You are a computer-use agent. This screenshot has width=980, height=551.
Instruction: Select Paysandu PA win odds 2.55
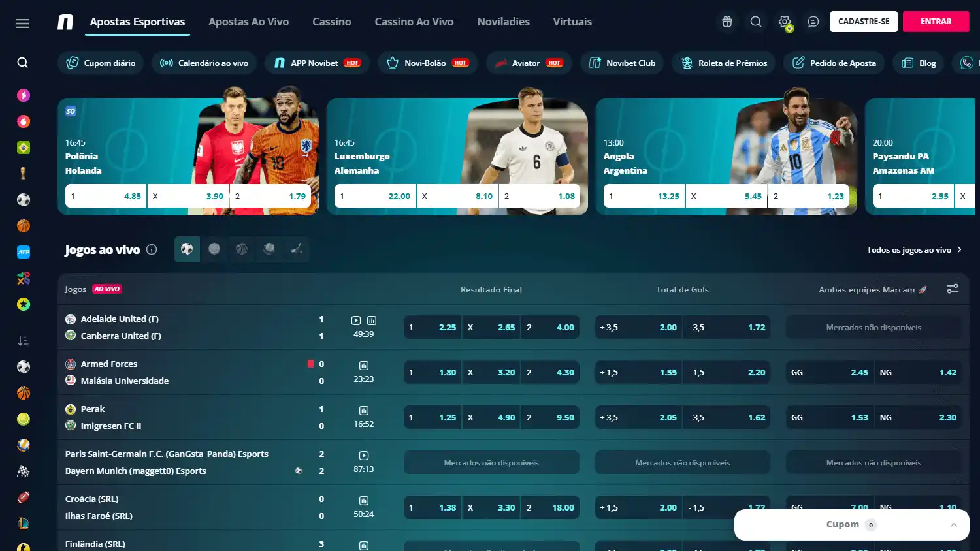(913, 196)
